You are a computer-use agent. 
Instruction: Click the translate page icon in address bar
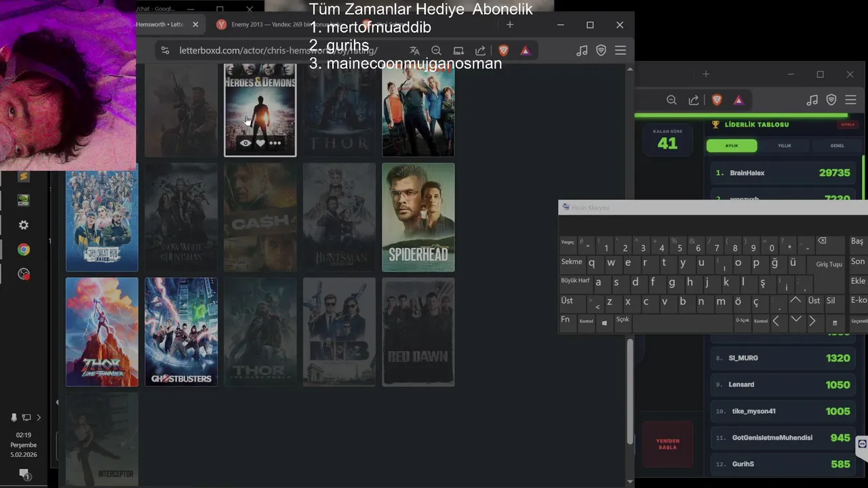414,51
